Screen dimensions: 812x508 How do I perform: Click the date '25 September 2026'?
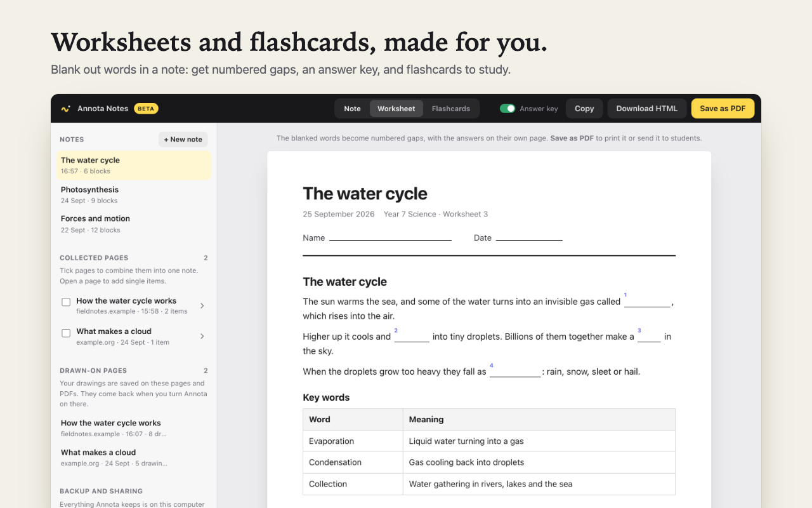[339, 214]
